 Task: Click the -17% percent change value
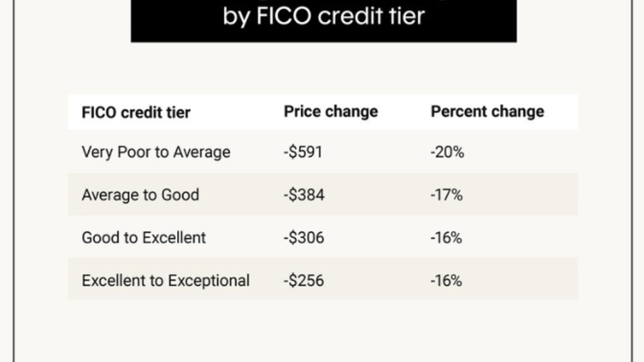click(x=446, y=194)
